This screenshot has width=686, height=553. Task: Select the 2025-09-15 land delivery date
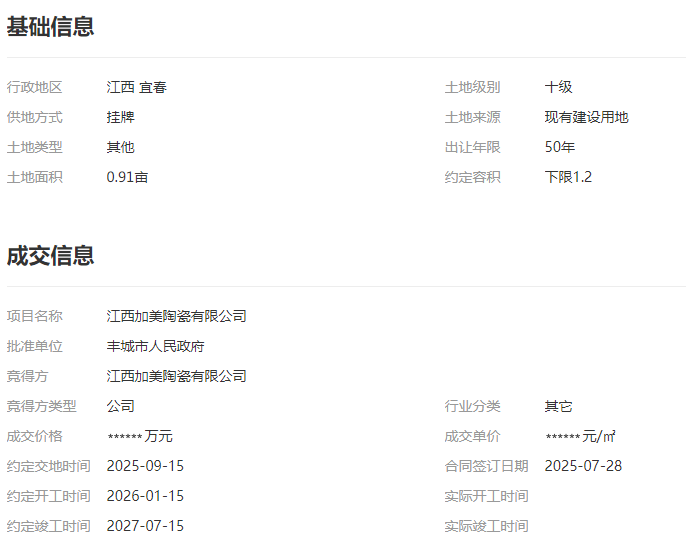click(x=146, y=466)
